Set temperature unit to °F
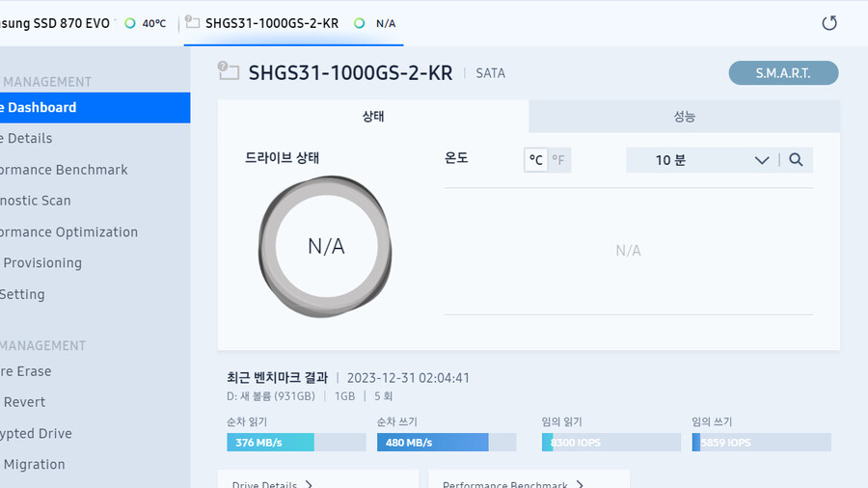This screenshot has height=488, width=868. [x=558, y=160]
